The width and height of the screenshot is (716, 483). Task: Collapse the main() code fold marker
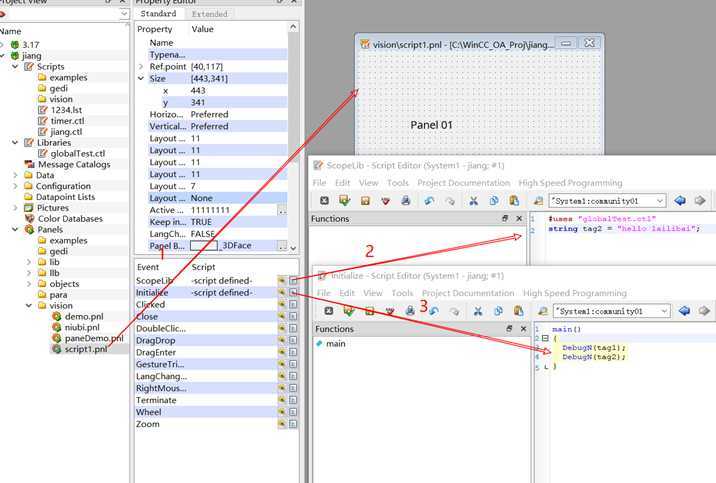click(x=545, y=338)
